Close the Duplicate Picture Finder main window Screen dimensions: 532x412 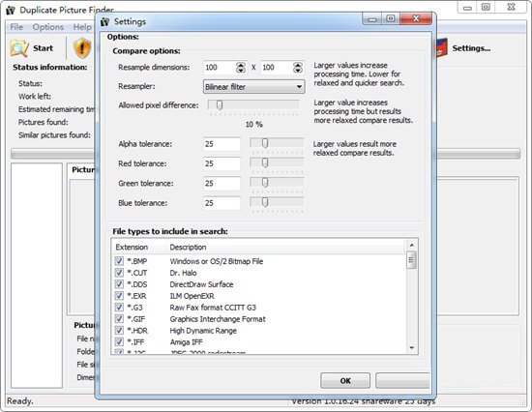[511, 7]
